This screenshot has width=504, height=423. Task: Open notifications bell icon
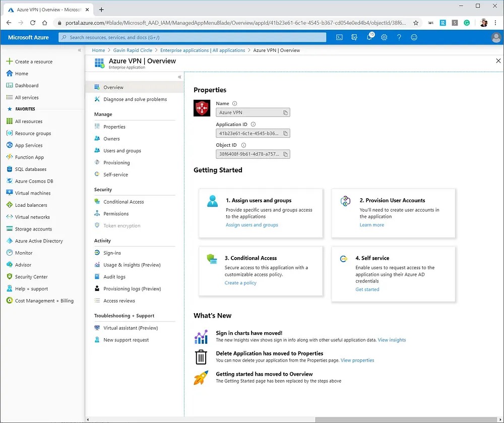tap(369, 37)
